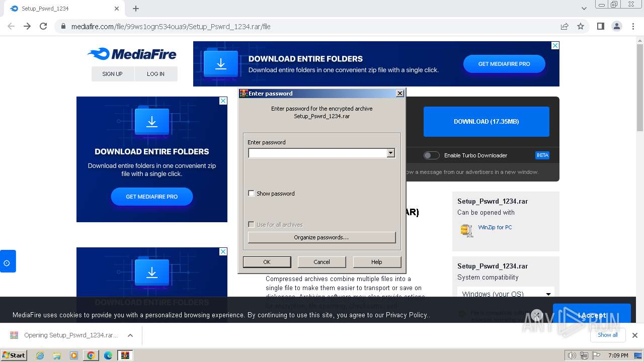Close the Setup_Pswrd_1234 tab
The width and height of the screenshot is (644, 362).
click(117, 9)
